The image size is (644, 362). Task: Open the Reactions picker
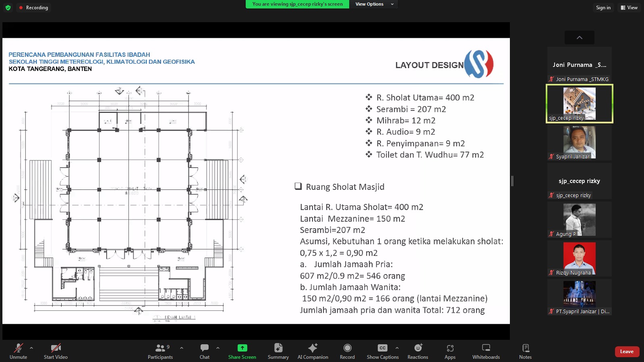click(x=418, y=348)
